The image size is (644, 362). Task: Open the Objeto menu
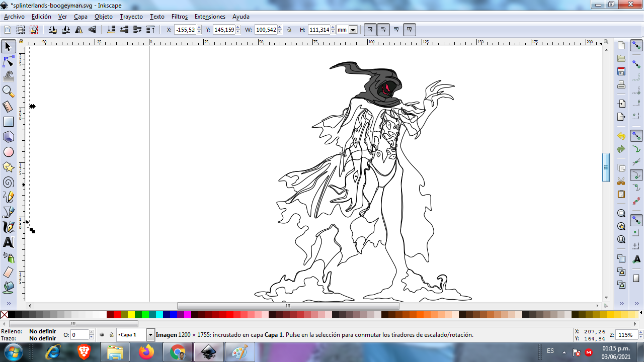click(x=104, y=17)
